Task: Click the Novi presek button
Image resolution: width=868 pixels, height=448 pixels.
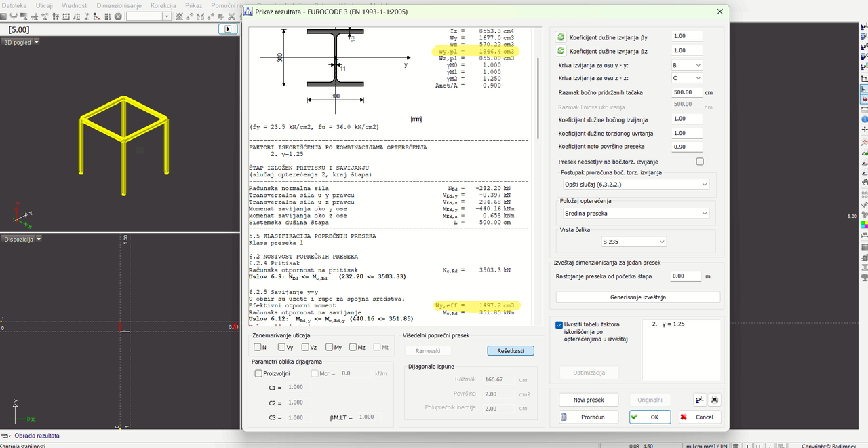Action: [x=589, y=400]
